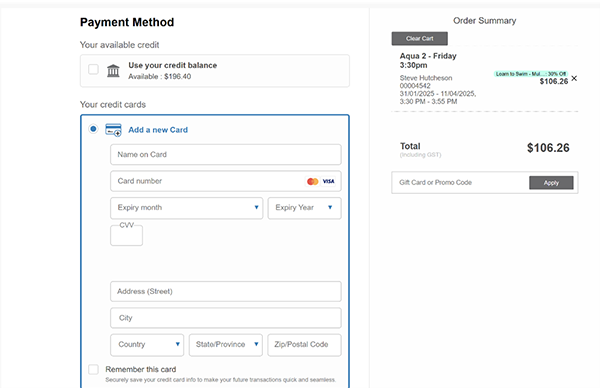
Task: Click the Mastercard logo in Card number field
Action: tap(313, 181)
